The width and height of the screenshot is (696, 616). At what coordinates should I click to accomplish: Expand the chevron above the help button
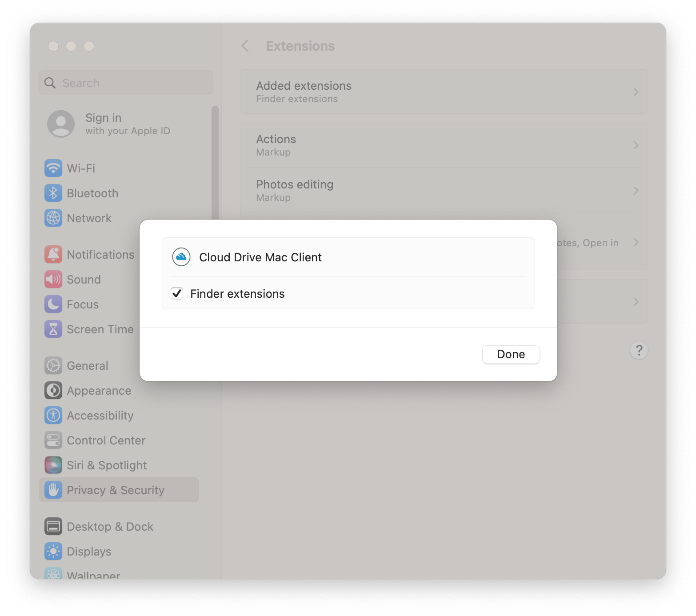click(636, 302)
